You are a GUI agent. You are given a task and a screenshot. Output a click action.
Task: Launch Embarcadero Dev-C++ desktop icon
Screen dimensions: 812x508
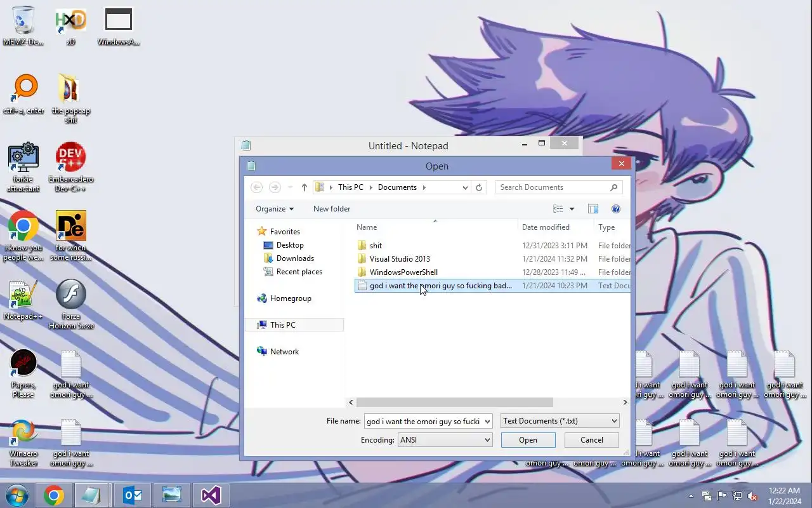click(x=70, y=168)
